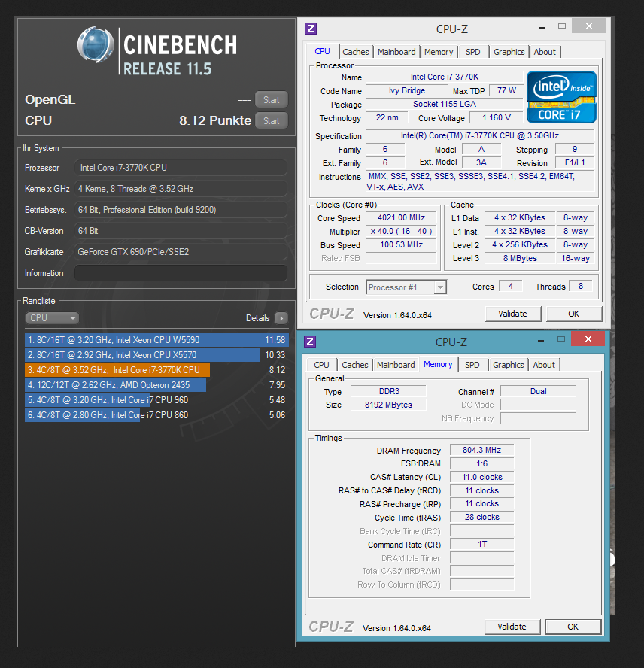Image resolution: width=644 pixels, height=668 pixels.
Task: Click the memory Size value 8192 MBytes
Action: point(388,405)
